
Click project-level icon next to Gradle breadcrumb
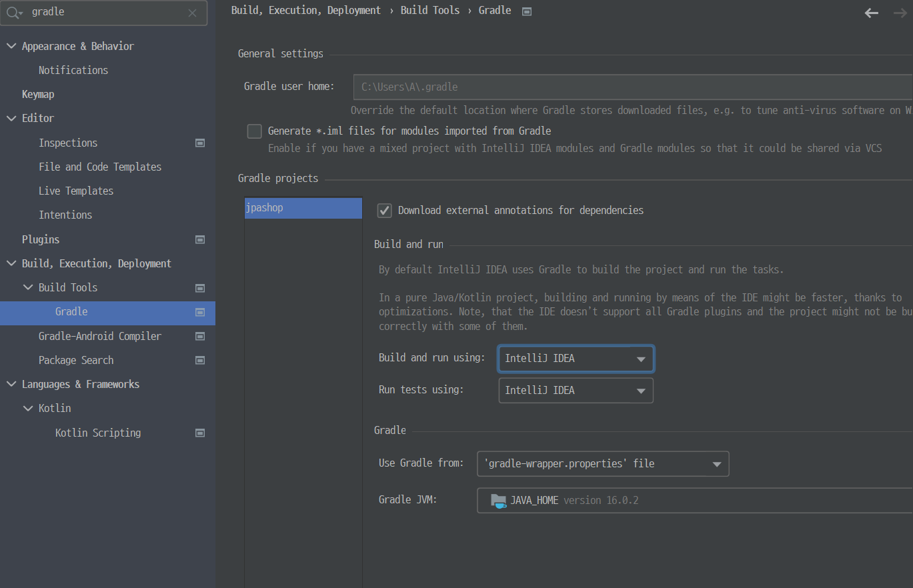tap(527, 11)
